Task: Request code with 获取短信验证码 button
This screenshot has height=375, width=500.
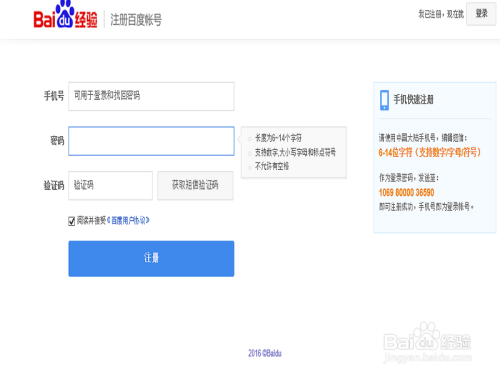Action: coord(195,185)
